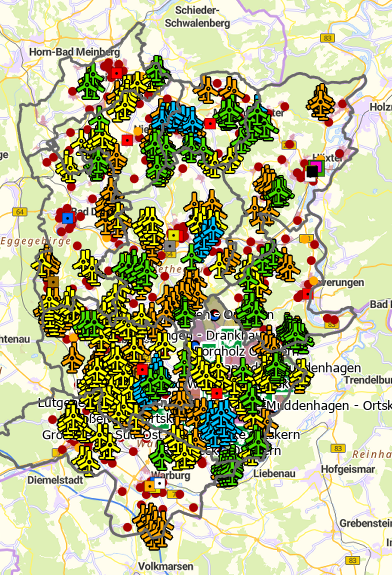Image resolution: width=392 pixels, height=575 pixels.
Task: Click the orange wind turbine cluster above Volkmarsen
Action: (x=153, y=526)
